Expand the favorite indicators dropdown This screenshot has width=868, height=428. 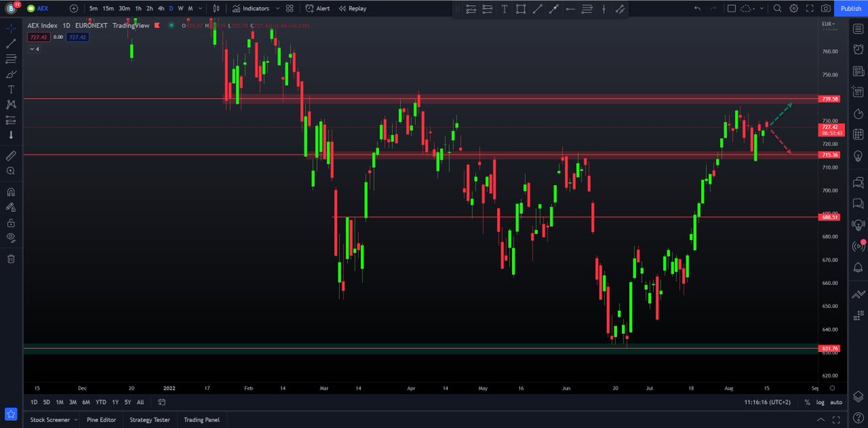click(x=278, y=9)
